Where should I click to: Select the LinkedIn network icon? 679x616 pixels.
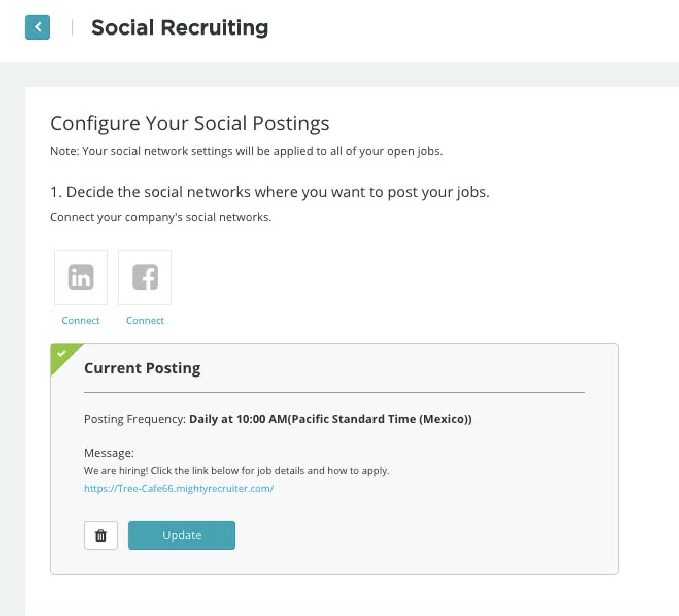pos(81,278)
